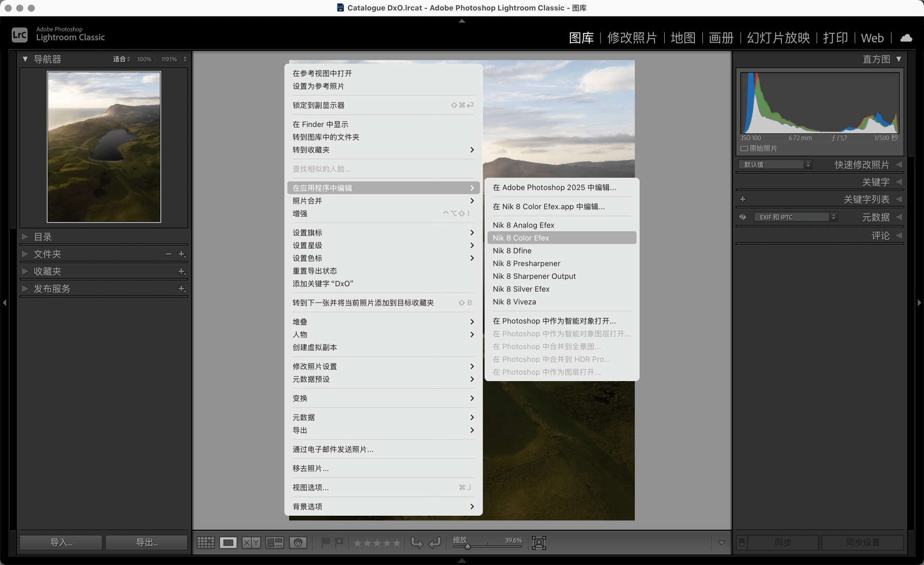
Task: Switch to the Web module
Action: [872, 37]
